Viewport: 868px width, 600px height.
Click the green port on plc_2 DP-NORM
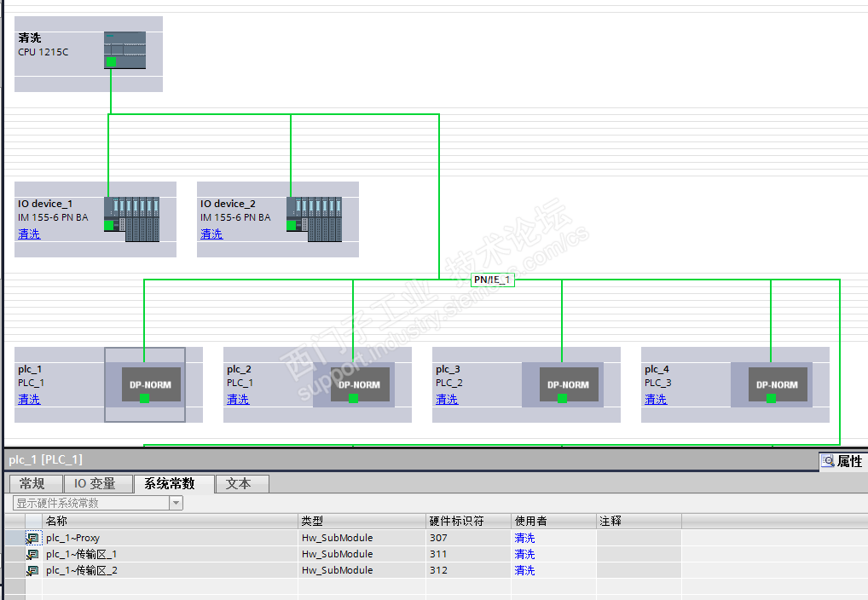coord(353,398)
